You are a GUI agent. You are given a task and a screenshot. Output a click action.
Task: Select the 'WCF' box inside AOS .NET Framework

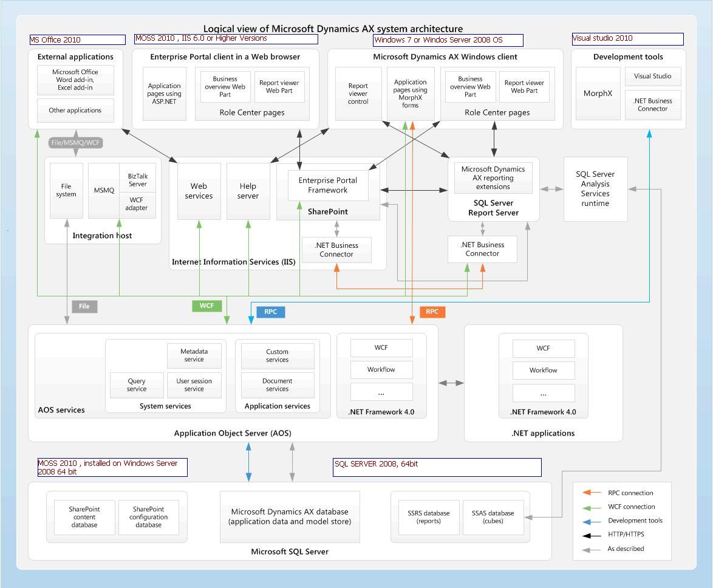coord(381,348)
